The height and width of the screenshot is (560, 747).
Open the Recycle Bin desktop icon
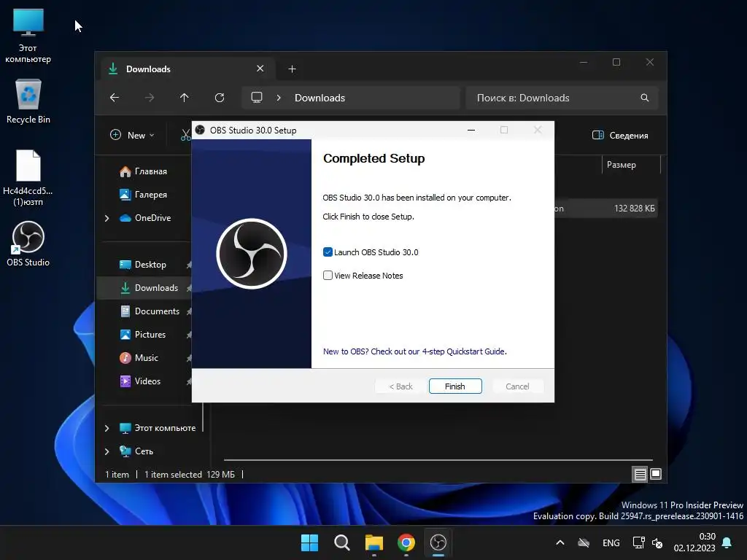[x=28, y=102]
